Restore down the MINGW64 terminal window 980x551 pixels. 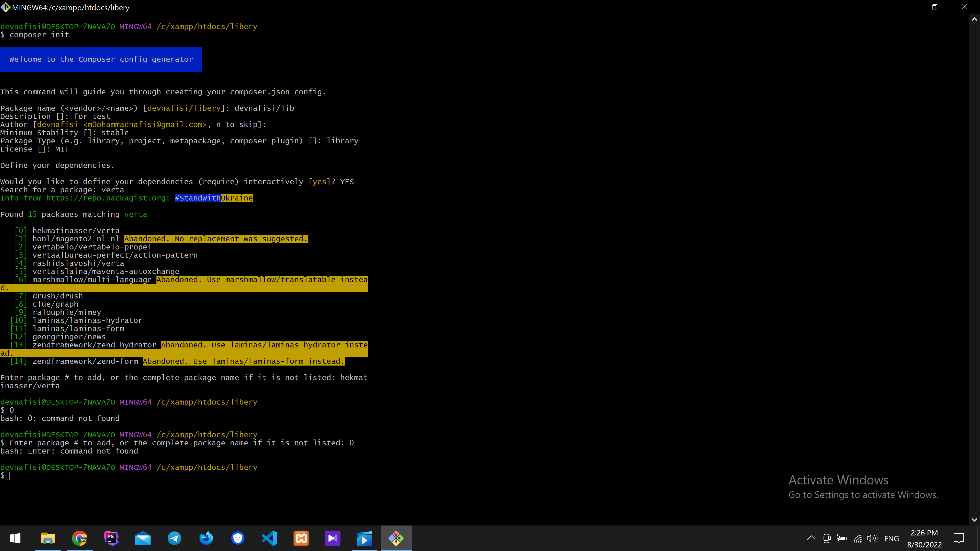tap(934, 7)
